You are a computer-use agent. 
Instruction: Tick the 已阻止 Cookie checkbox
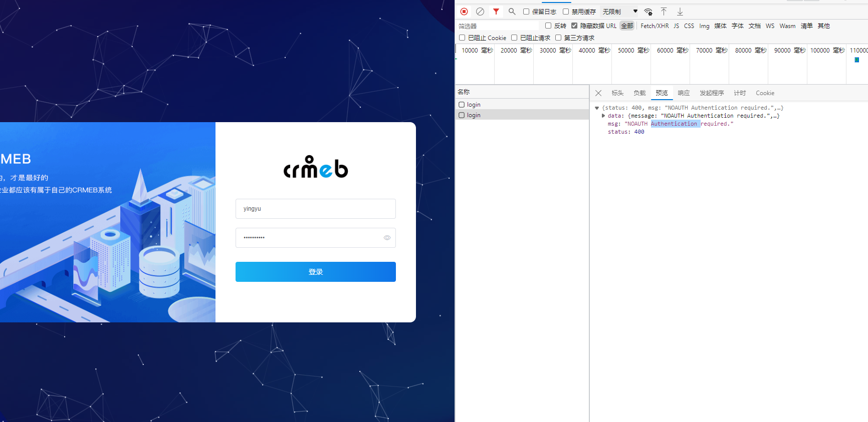[x=462, y=38]
